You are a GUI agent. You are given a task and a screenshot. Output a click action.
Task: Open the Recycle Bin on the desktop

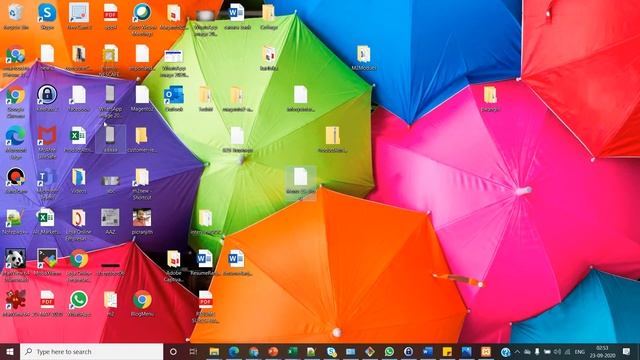(16, 16)
